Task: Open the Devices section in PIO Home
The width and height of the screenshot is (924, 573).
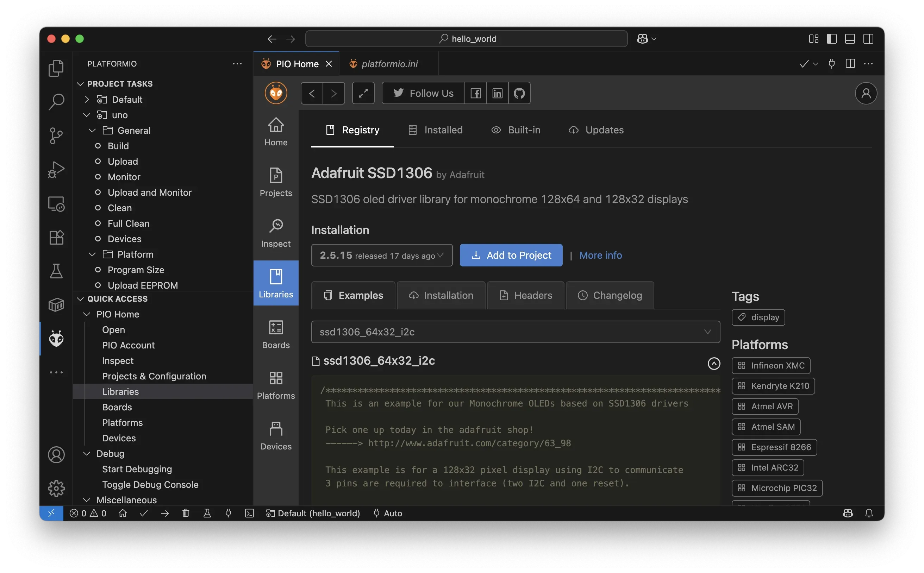Action: [276, 435]
